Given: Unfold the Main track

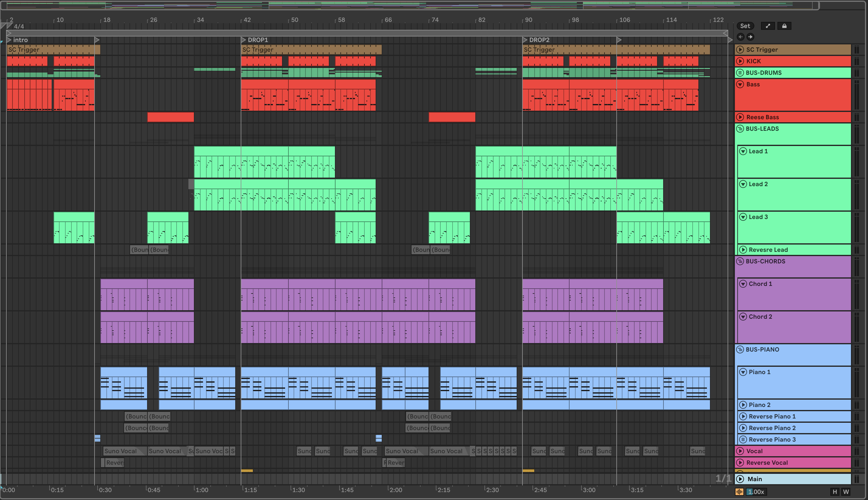Looking at the screenshot, I should [x=740, y=479].
